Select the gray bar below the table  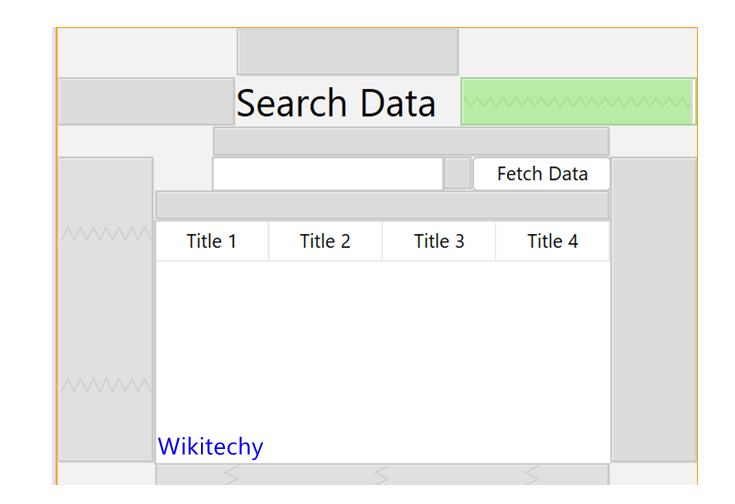(x=382, y=474)
